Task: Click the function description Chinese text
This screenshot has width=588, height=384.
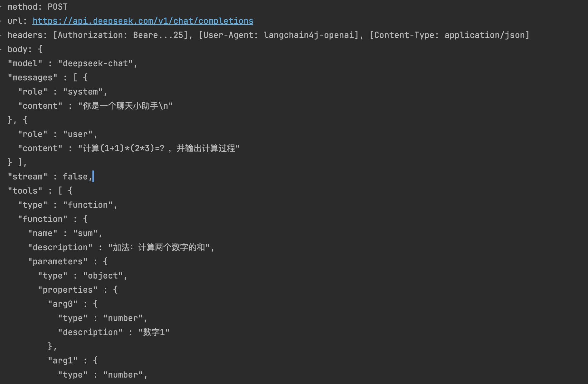Action: [159, 247]
